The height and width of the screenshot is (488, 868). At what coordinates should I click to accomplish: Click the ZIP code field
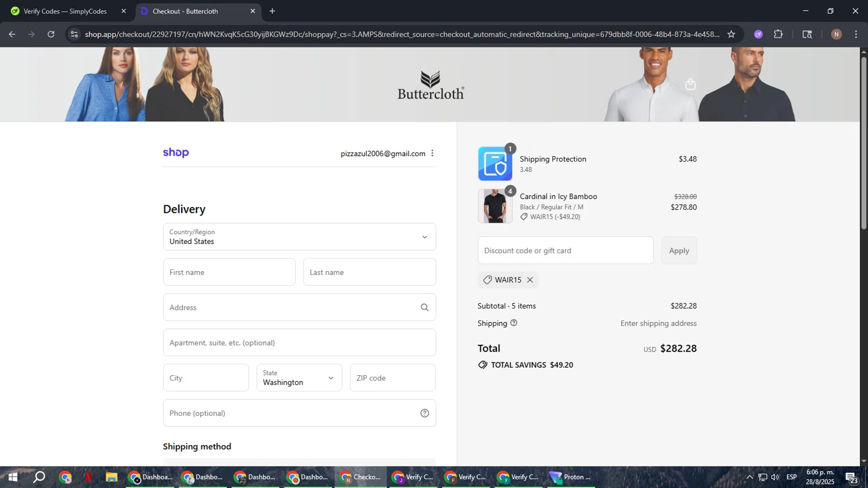point(393,378)
